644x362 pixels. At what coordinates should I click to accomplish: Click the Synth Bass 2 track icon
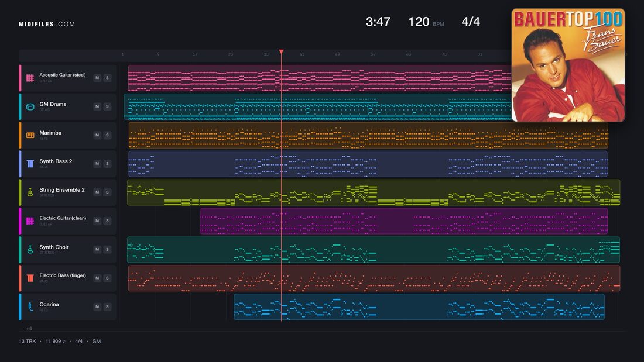click(30, 164)
